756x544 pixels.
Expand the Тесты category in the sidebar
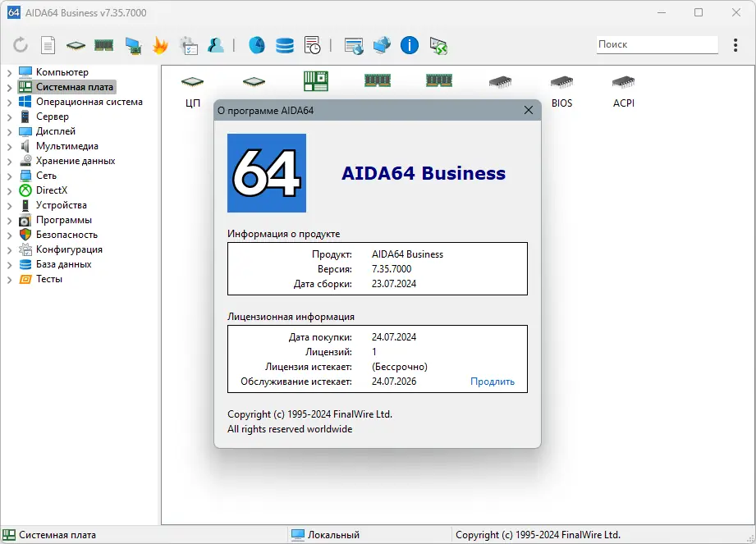[8, 279]
